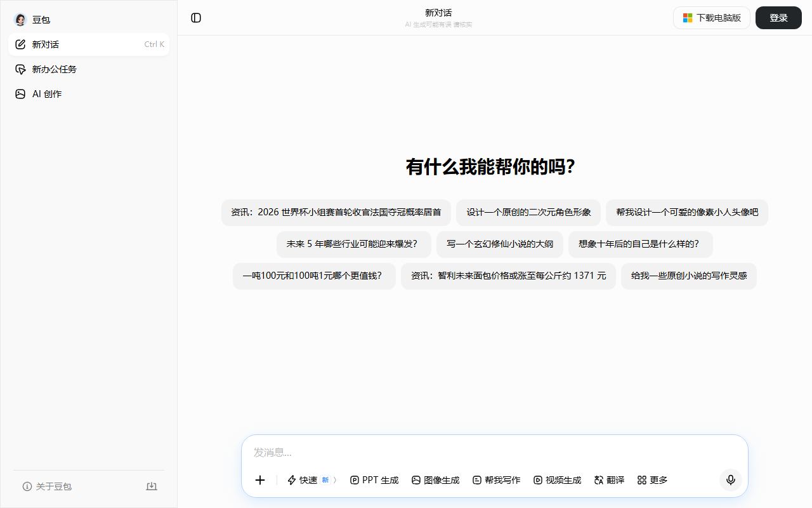The height and width of the screenshot is (508, 812).
Task: Click the 豆包 name in sidebar
Action: coord(41,20)
